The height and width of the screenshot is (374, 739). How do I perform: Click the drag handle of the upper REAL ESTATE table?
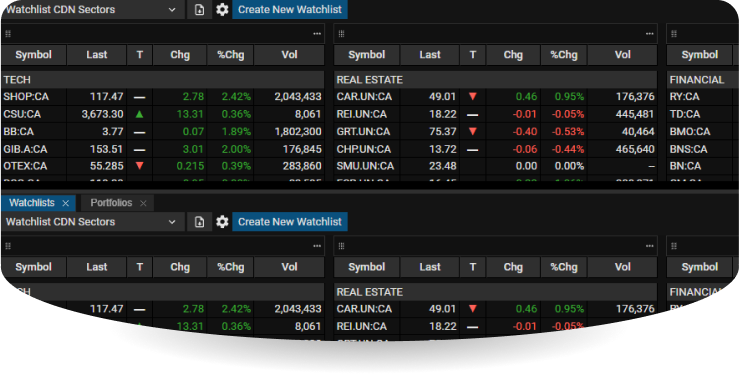(x=341, y=34)
